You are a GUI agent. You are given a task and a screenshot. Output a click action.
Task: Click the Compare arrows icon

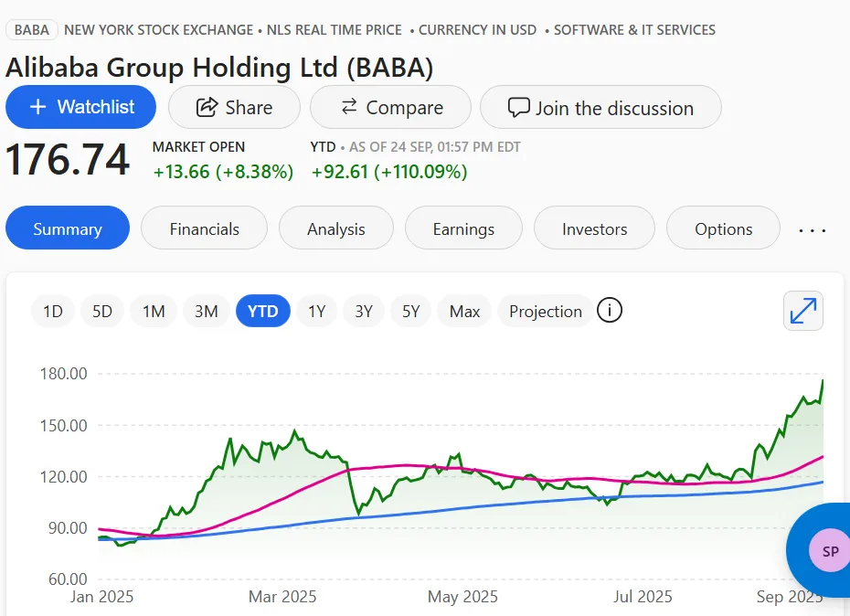[x=351, y=107]
